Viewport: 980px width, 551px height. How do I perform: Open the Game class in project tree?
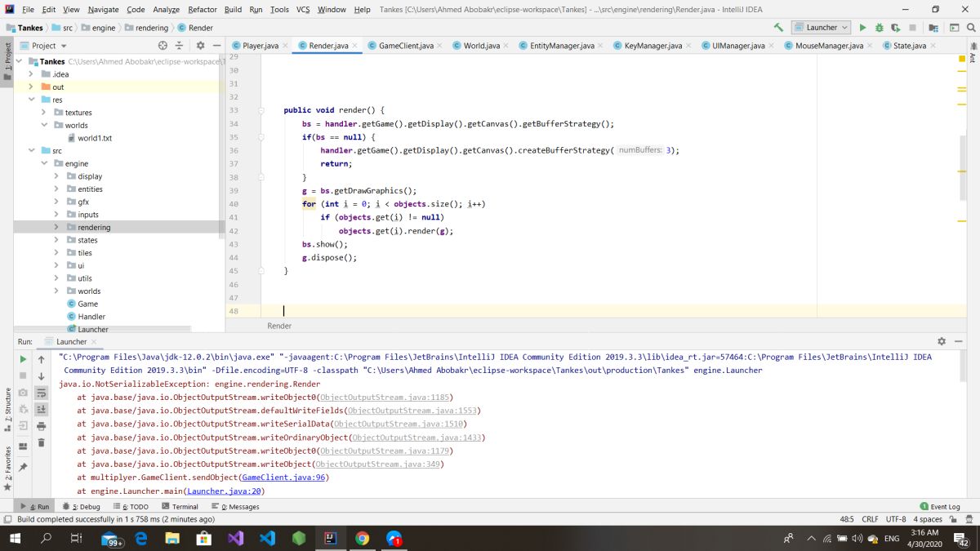coord(87,304)
